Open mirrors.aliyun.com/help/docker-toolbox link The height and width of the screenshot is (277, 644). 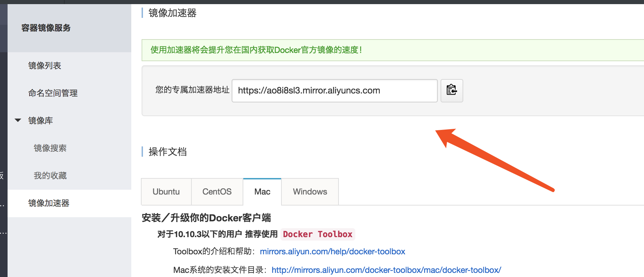pos(333,252)
